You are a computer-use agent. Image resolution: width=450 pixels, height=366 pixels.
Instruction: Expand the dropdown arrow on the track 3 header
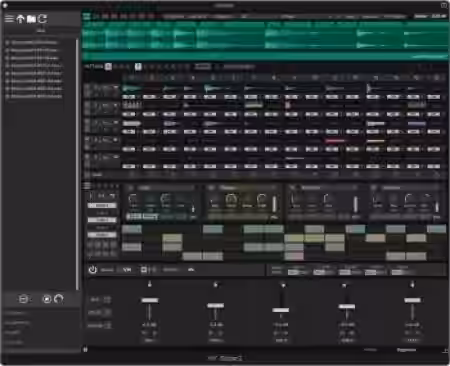click(x=116, y=123)
